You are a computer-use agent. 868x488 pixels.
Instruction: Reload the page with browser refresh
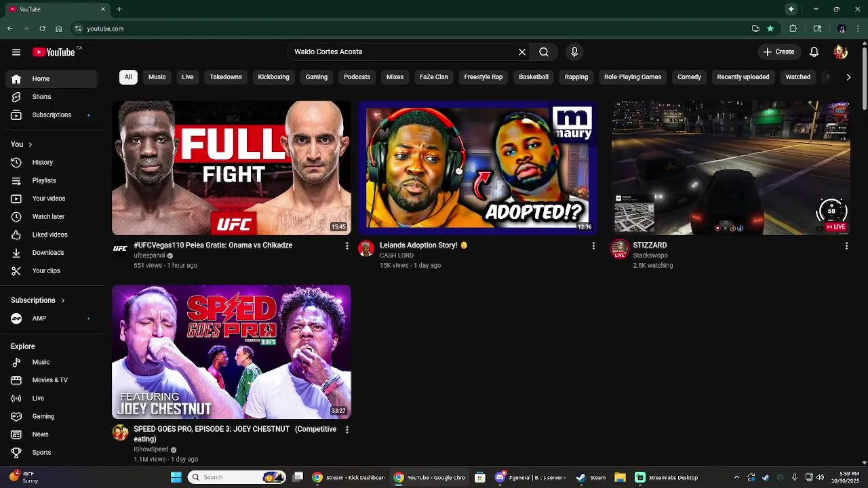tap(42, 28)
